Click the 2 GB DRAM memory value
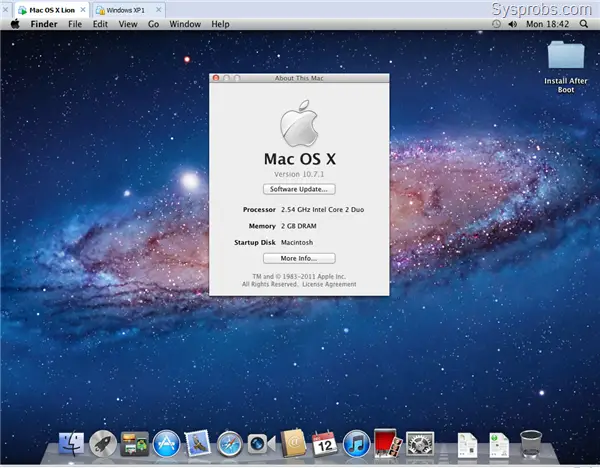This screenshot has height=468, width=600. pos(299,226)
